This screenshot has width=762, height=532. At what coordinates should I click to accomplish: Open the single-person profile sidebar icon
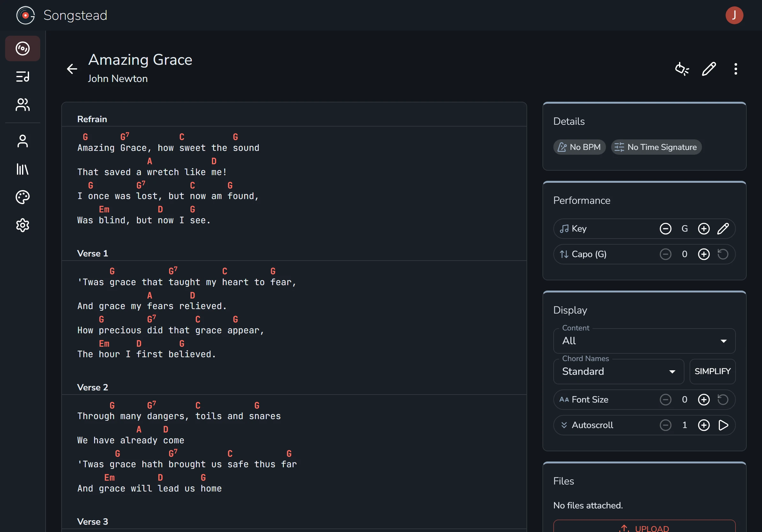(x=23, y=141)
